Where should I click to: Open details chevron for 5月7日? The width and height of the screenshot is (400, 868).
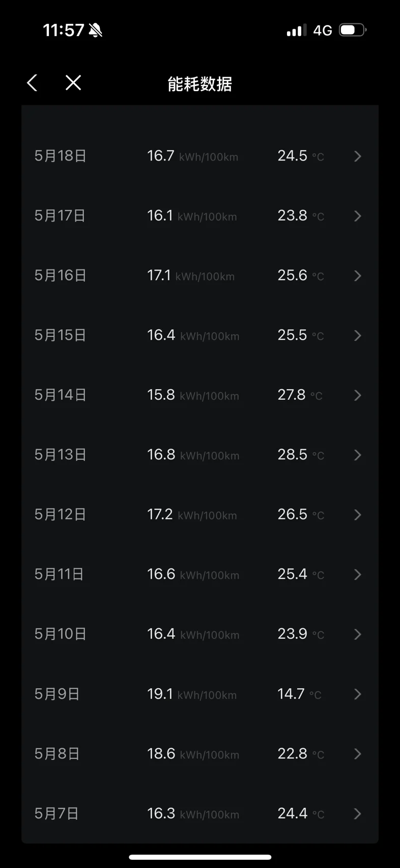point(357,813)
